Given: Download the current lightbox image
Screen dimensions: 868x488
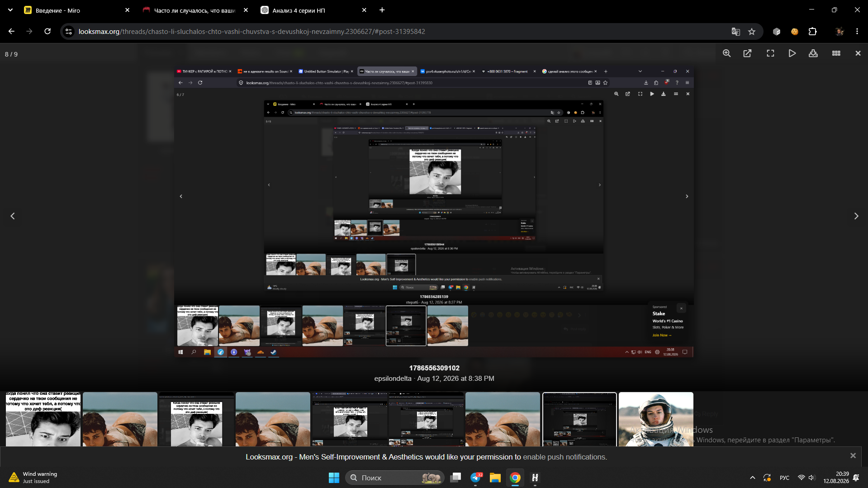Looking at the screenshot, I should click(813, 53).
